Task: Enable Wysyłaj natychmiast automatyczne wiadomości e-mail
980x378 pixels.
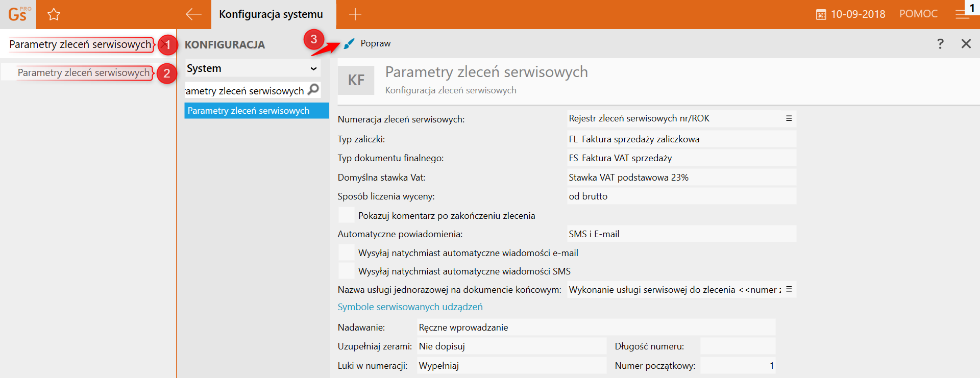Action: 347,253
